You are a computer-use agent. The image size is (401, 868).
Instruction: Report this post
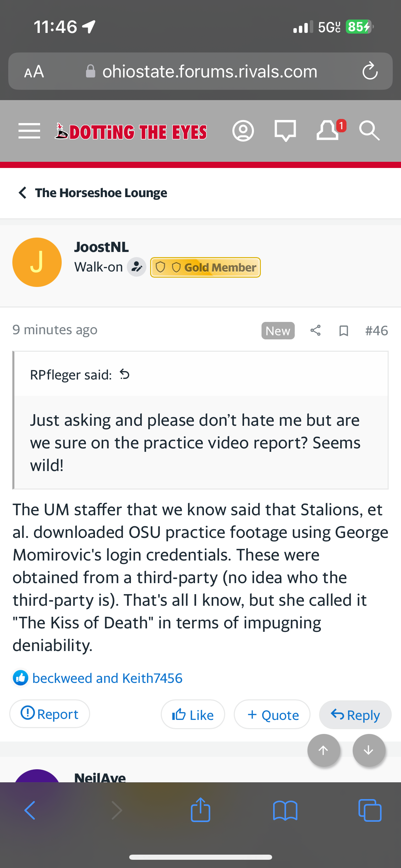[x=50, y=714]
